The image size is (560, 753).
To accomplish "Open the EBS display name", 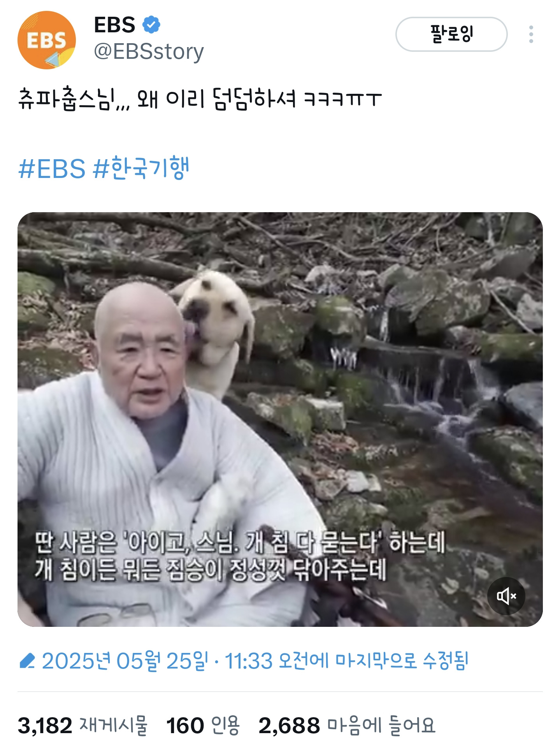I will [114, 25].
